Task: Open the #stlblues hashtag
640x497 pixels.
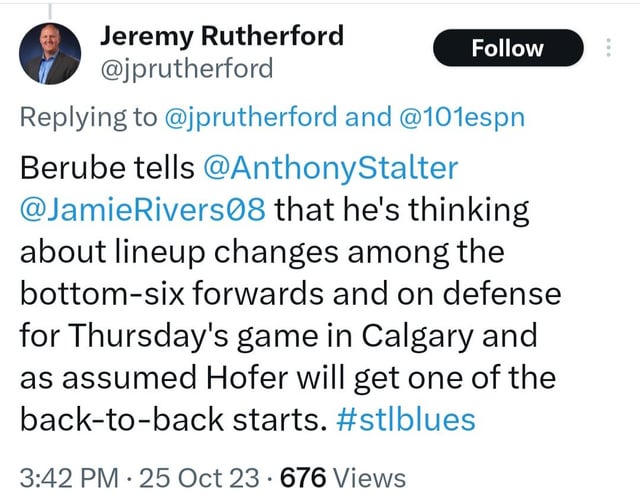Action: tap(406, 420)
